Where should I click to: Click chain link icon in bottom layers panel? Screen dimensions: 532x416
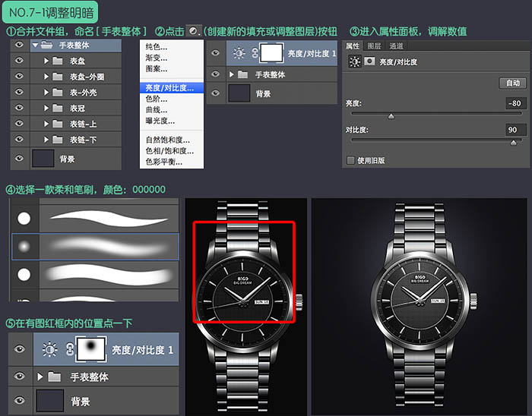(70, 349)
